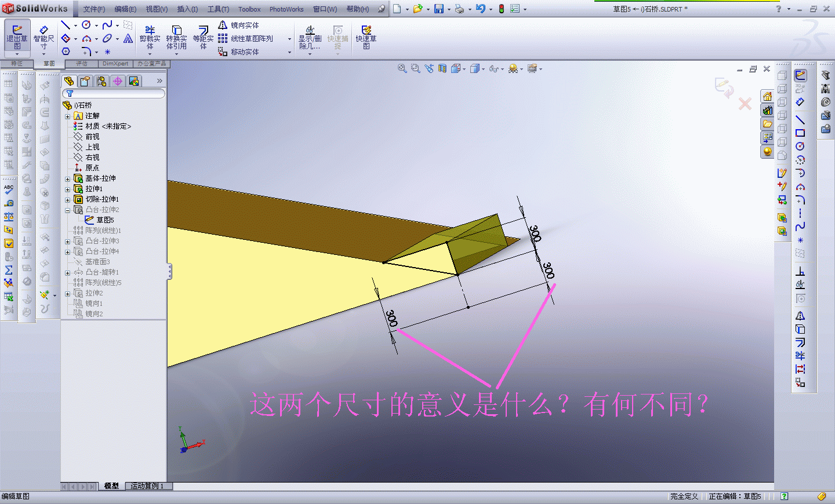Collapse the 凸台-拉伸2 feature node
Screen dimensions: 835x504
67,210
